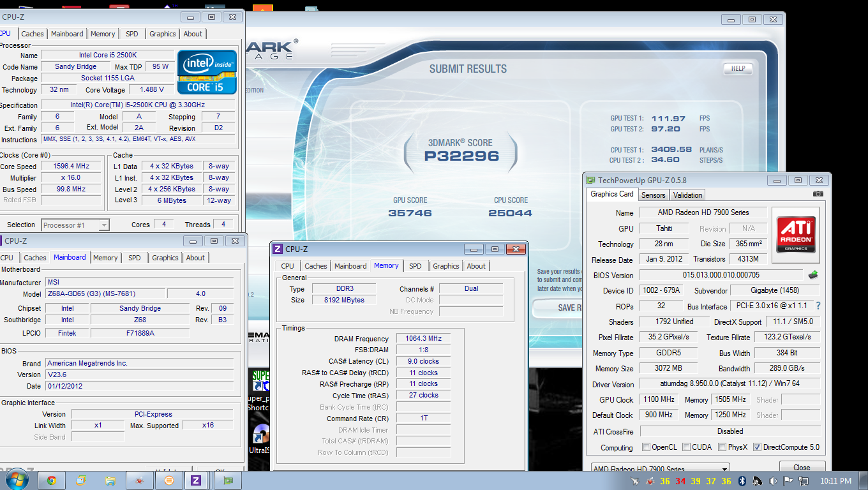Click the Close button in GPU-Z
Viewport: 868px width, 490px height.
pos(802,468)
